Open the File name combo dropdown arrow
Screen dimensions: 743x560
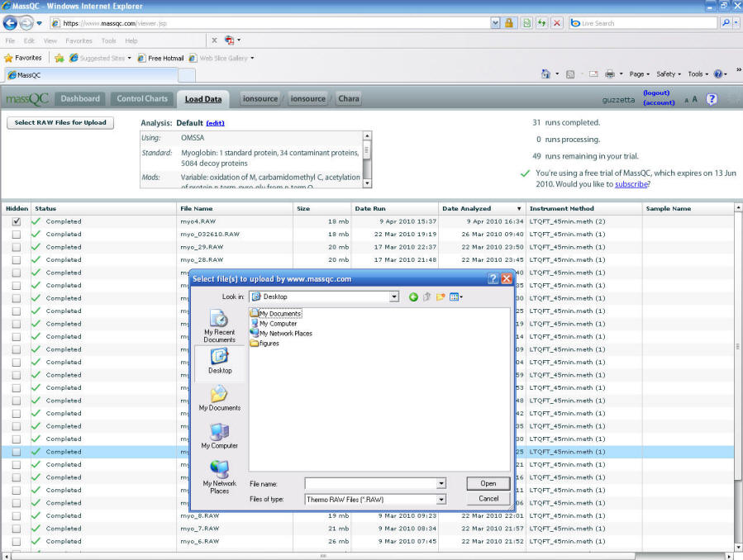(441, 483)
